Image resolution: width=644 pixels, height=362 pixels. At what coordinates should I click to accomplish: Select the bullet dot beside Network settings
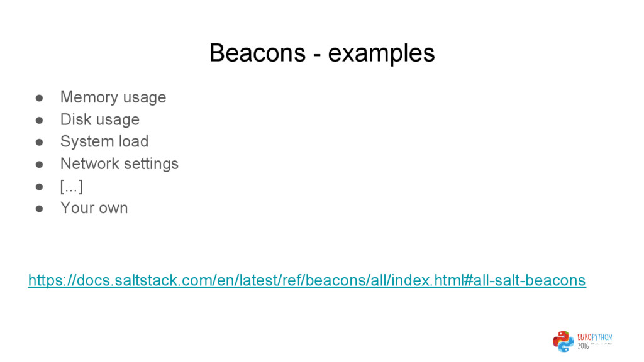[40, 165]
